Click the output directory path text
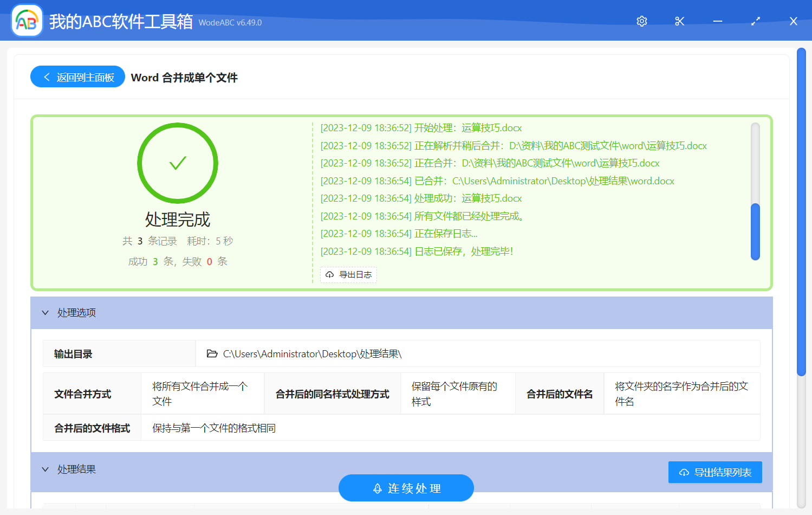812x515 pixels. tap(312, 354)
